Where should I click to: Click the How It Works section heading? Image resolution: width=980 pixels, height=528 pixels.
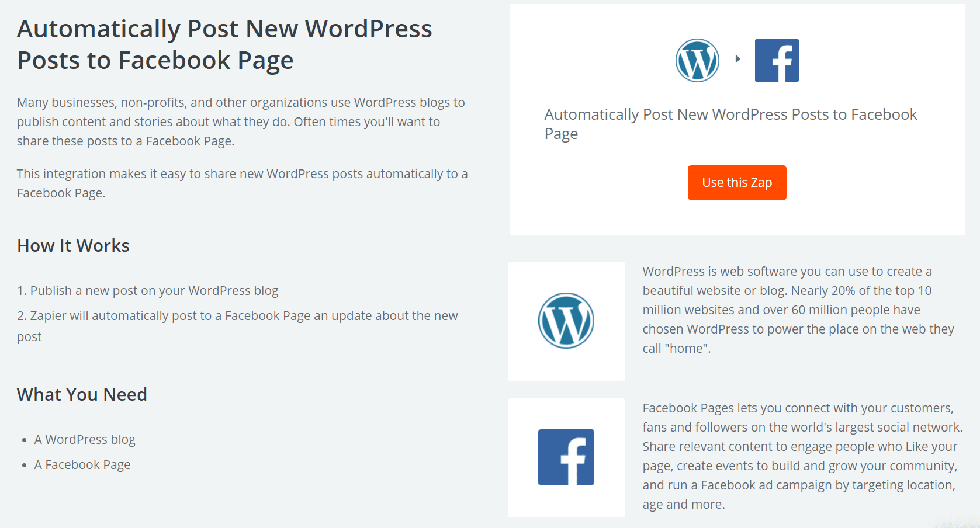pos(72,246)
